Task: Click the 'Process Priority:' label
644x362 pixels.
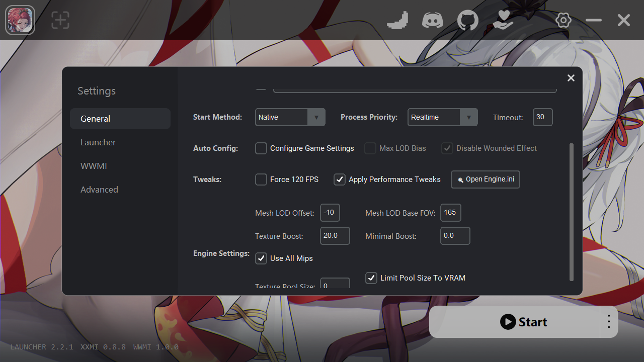Action: click(x=369, y=117)
